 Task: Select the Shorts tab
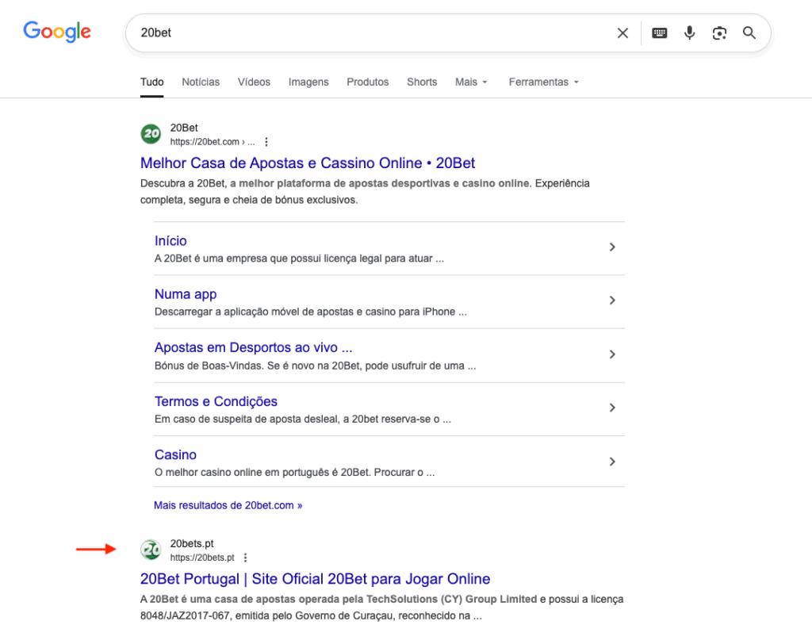[x=422, y=82]
